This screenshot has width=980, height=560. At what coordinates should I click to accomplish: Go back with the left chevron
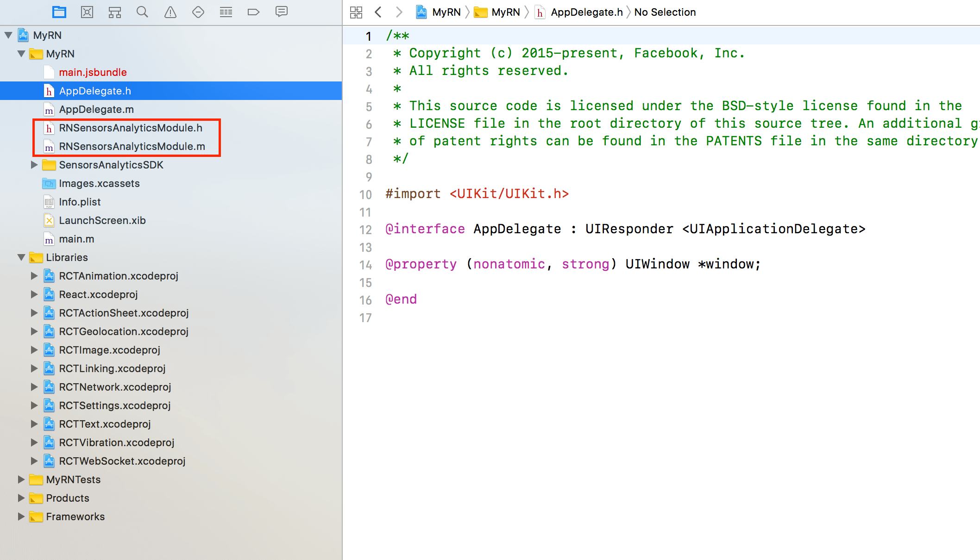378,12
